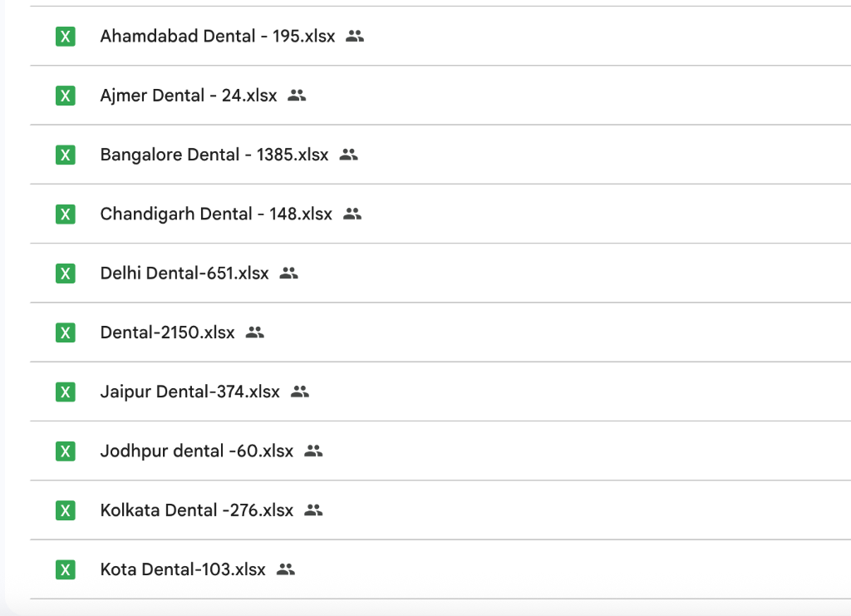Click the shared people icon beside Dental-2150
The width and height of the screenshot is (851, 616).
click(254, 332)
